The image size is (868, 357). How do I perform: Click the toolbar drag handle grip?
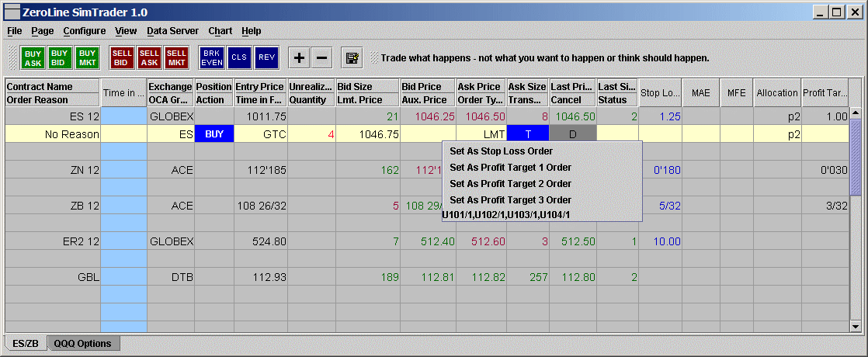pos(13,57)
